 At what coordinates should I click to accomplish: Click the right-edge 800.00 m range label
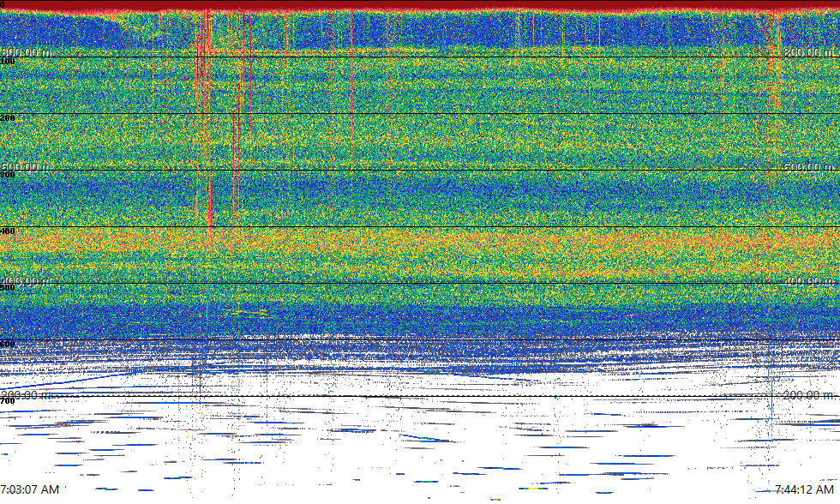808,52
